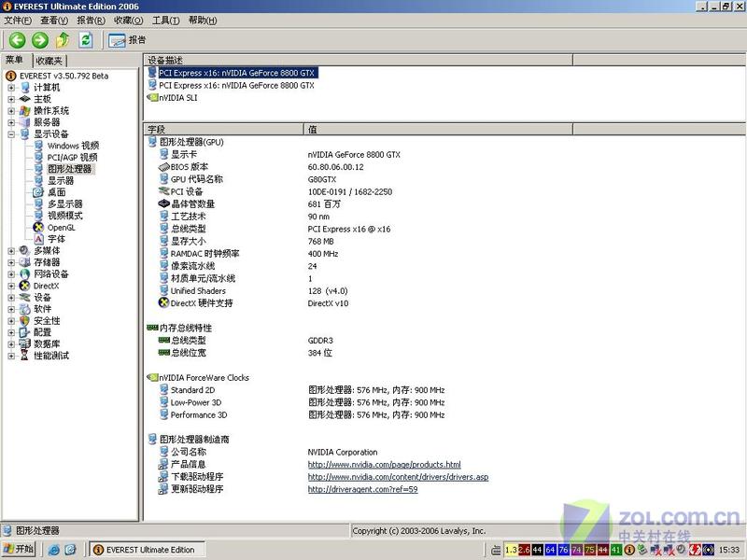Open the nvidia.com drivers.asp link
Screen dimensions: 747x560
[x=398, y=477]
